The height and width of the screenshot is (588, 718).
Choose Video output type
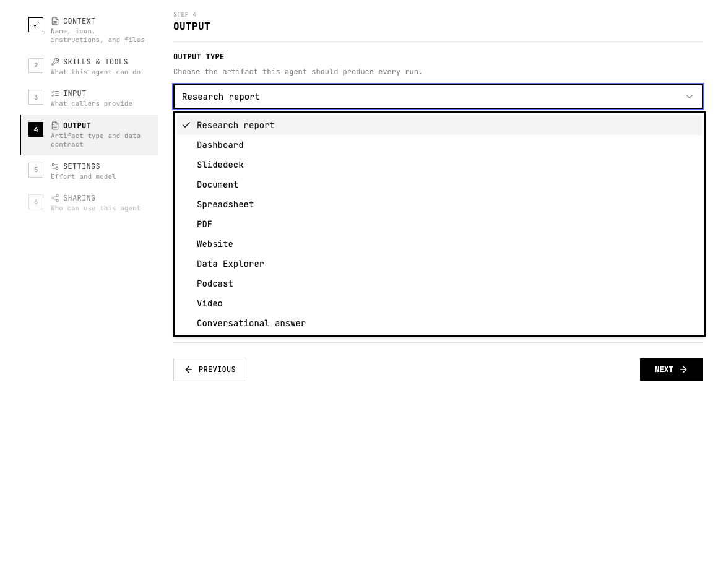439,304
